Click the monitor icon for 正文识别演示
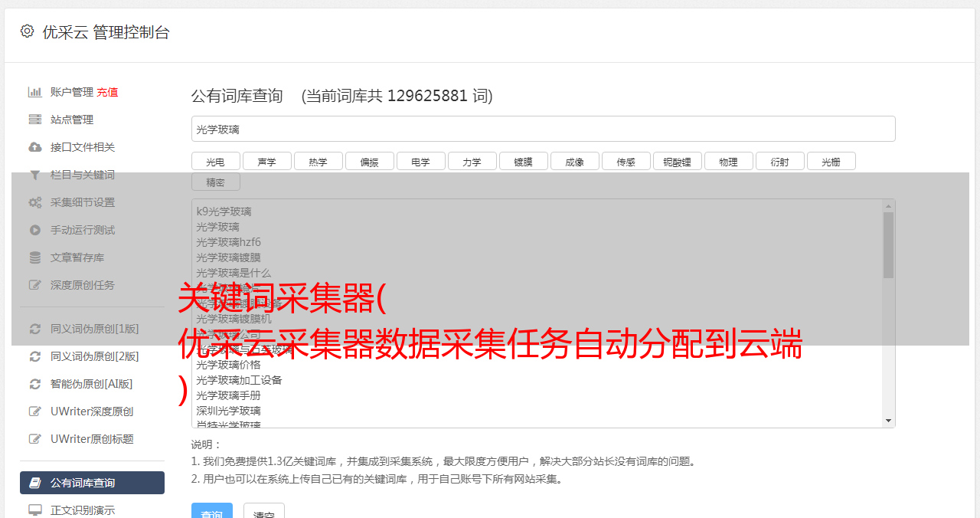 [34, 510]
